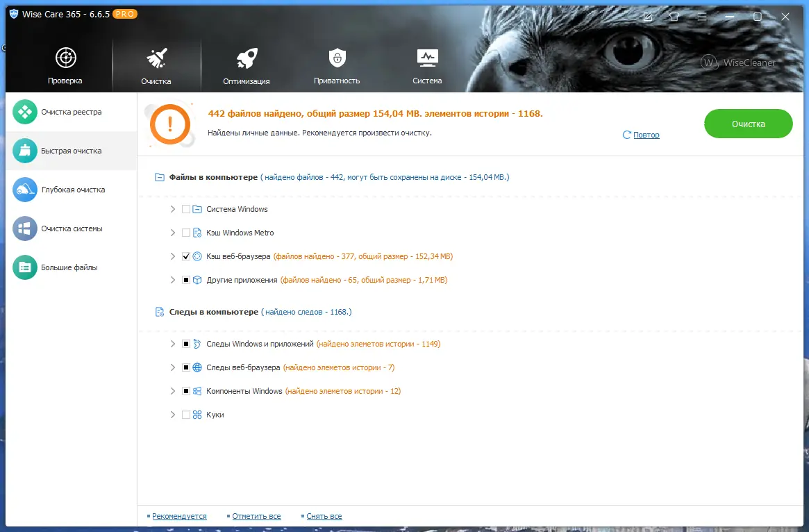
Task: Click 'найдено элеметов истории - 12' text
Action: tap(343, 391)
